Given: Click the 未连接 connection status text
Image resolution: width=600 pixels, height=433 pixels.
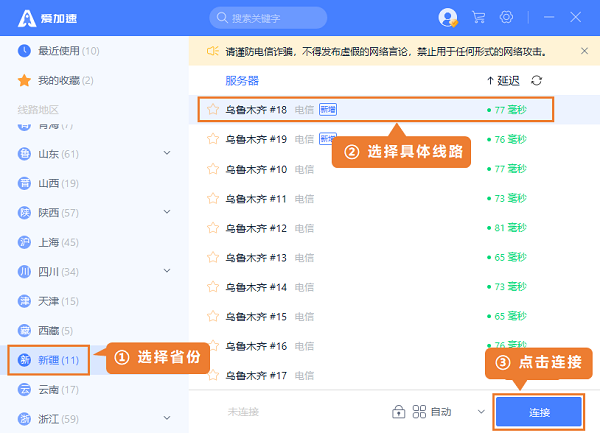Looking at the screenshot, I should point(243,412).
